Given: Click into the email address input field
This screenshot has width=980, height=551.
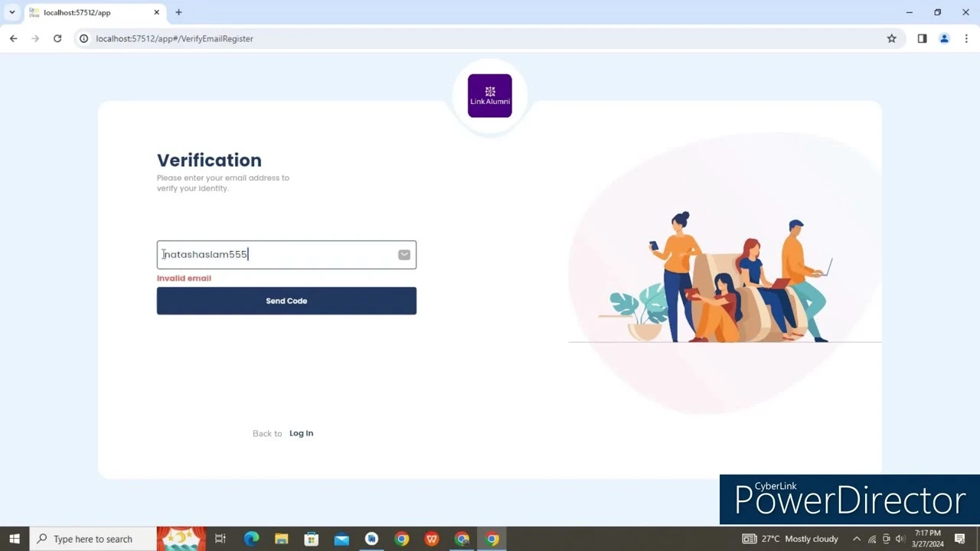Looking at the screenshot, I should coord(286,255).
